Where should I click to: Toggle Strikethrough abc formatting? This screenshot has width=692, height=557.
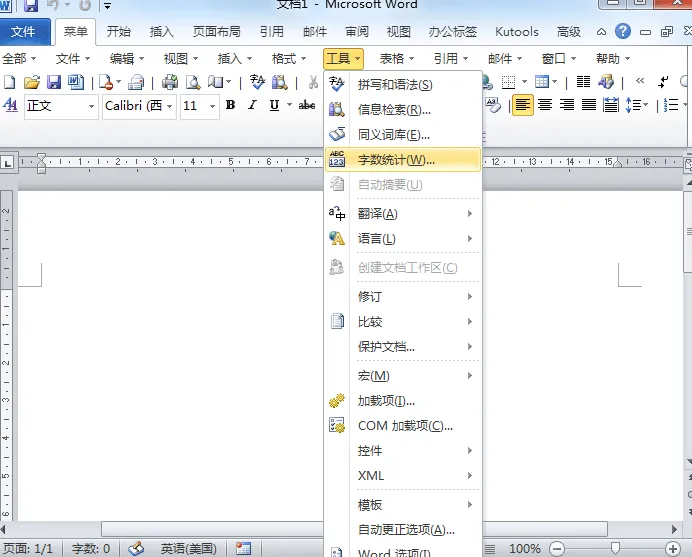pos(307,105)
